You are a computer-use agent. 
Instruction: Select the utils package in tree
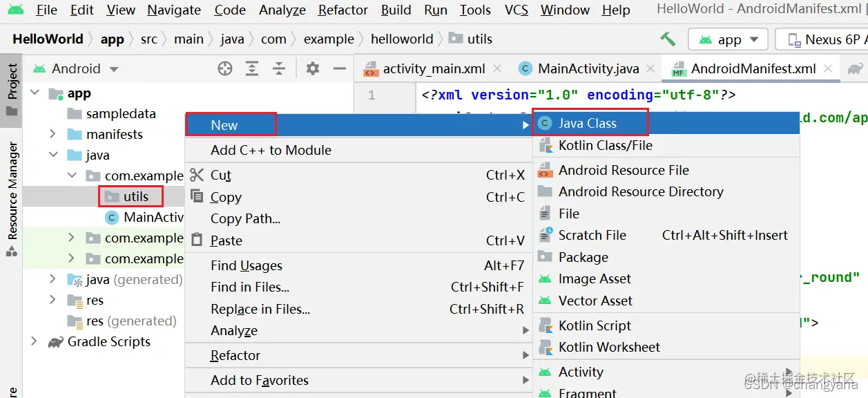click(135, 196)
